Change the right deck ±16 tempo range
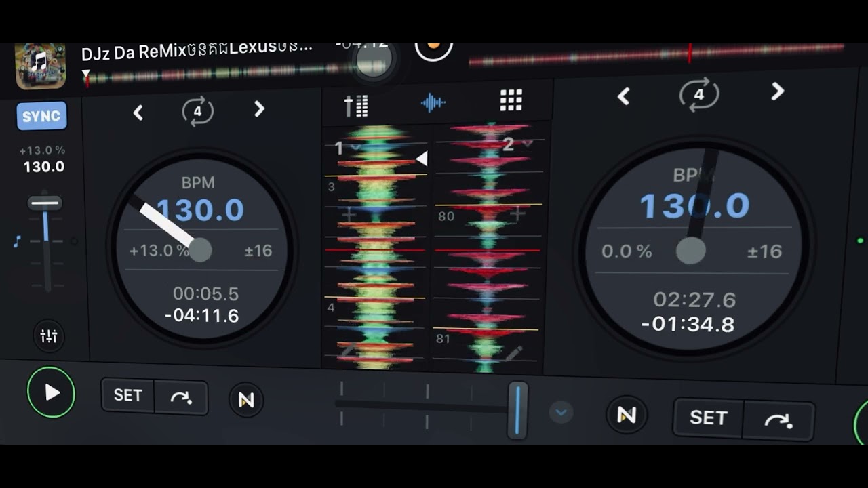The height and width of the screenshot is (488, 868). point(764,251)
